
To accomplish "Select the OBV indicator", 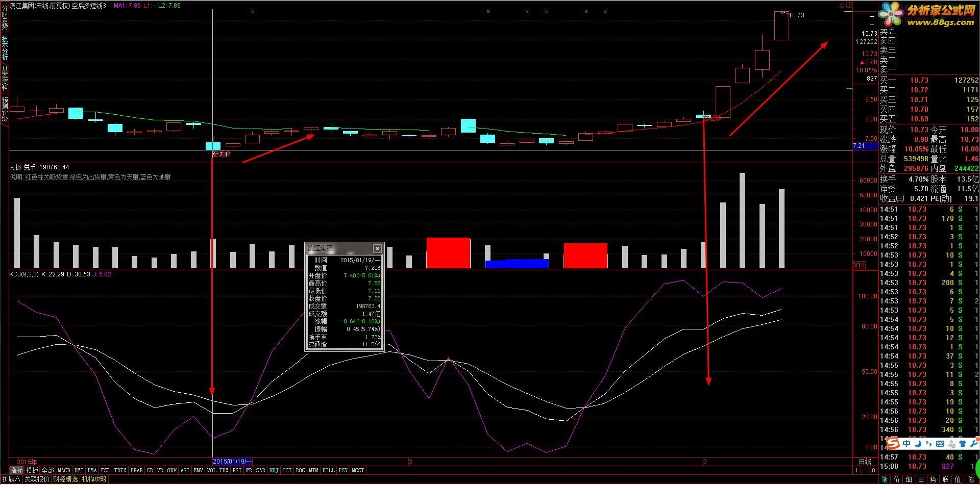I will (x=171, y=470).
